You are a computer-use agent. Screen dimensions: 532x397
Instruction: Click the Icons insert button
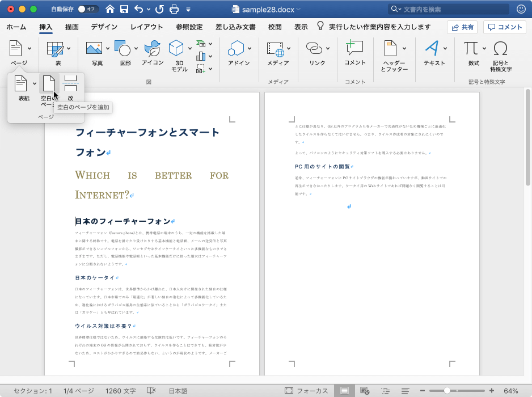tap(152, 49)
